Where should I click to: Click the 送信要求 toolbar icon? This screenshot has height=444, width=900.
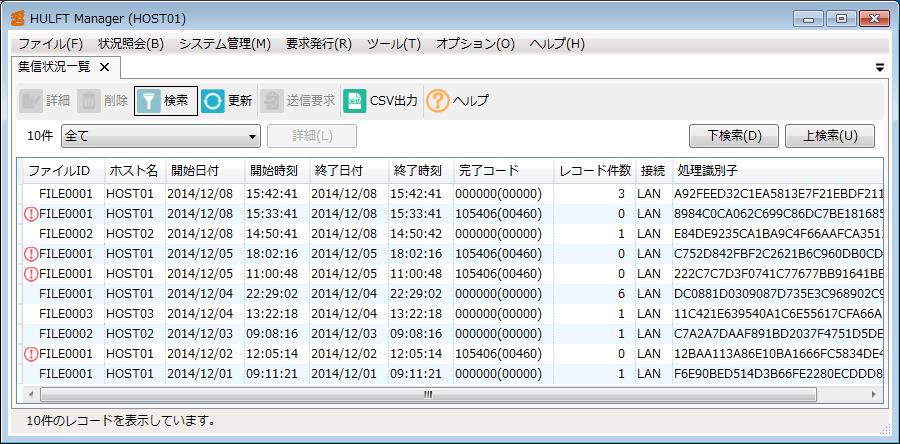click(271, 101)
